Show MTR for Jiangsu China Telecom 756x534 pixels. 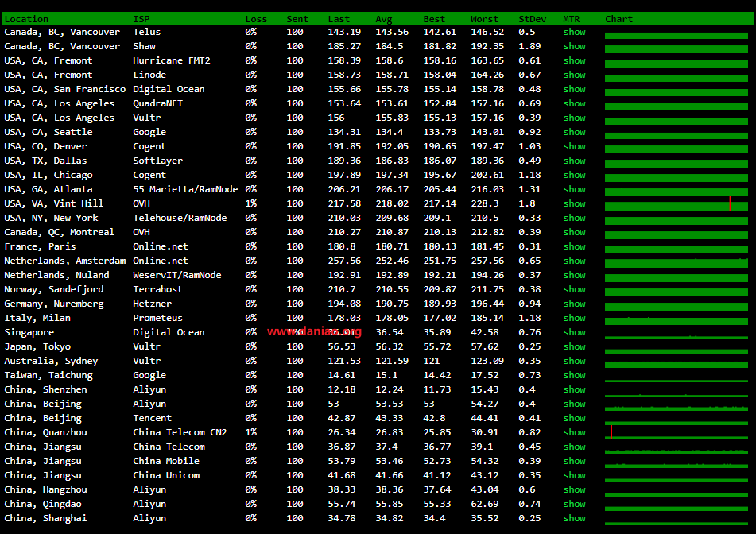[x=574, y=447]
